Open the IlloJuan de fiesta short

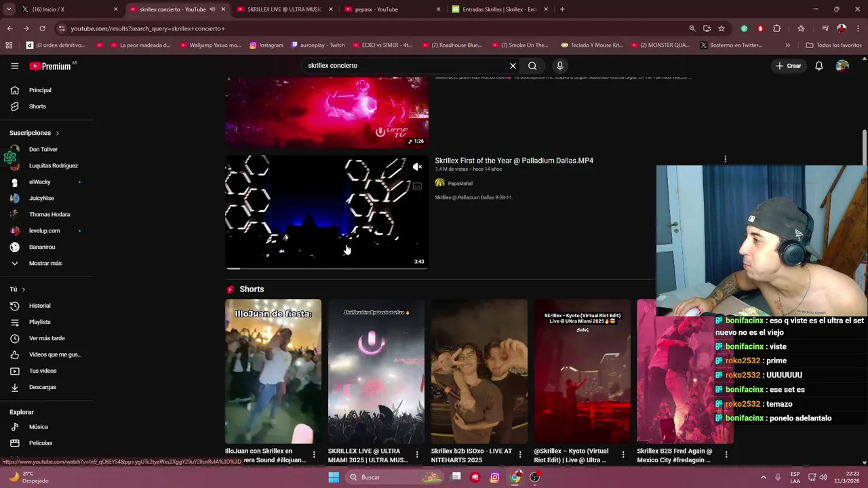[273, 371]
